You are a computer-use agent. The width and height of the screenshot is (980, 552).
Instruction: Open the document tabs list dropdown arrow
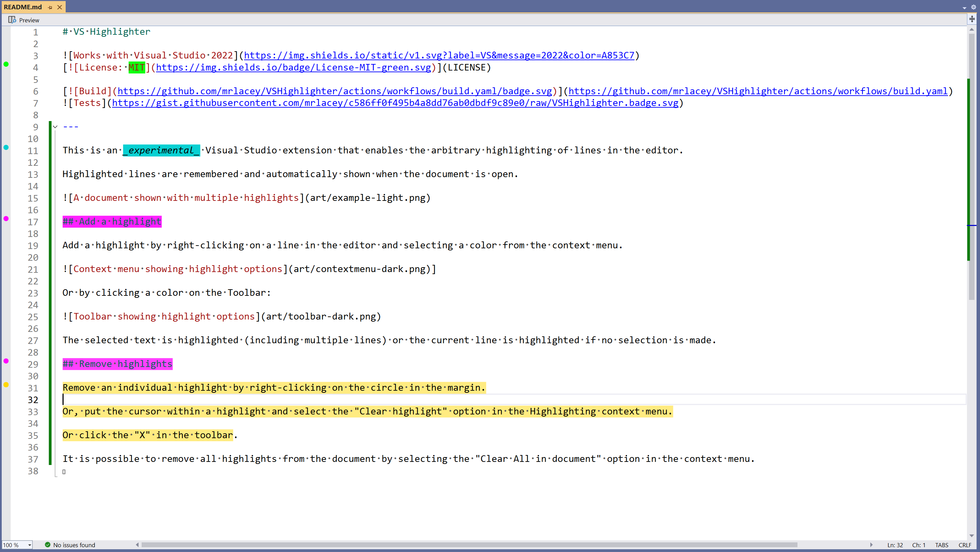click(964, 8)
